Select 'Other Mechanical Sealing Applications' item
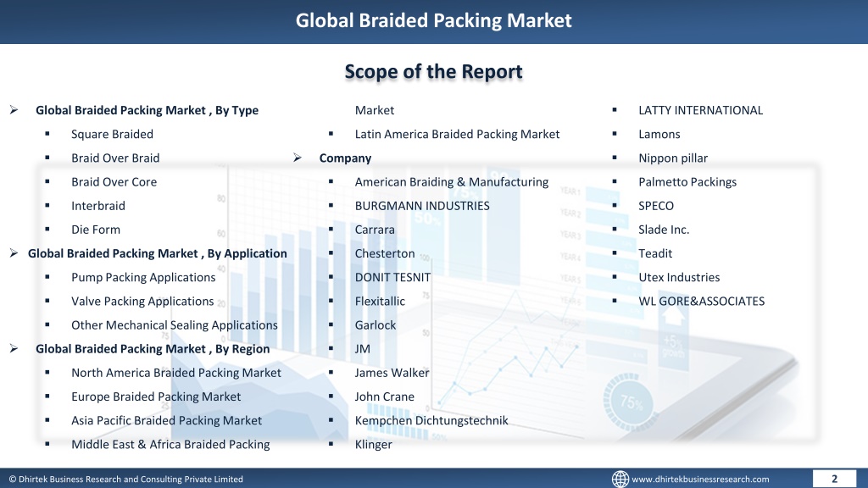 [175, 324]
